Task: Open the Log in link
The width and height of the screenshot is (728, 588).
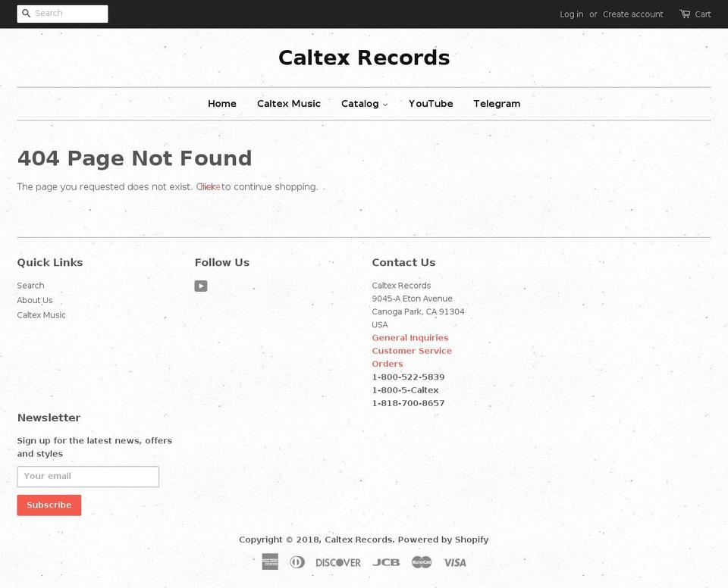Action: click(x=571, y=14)
